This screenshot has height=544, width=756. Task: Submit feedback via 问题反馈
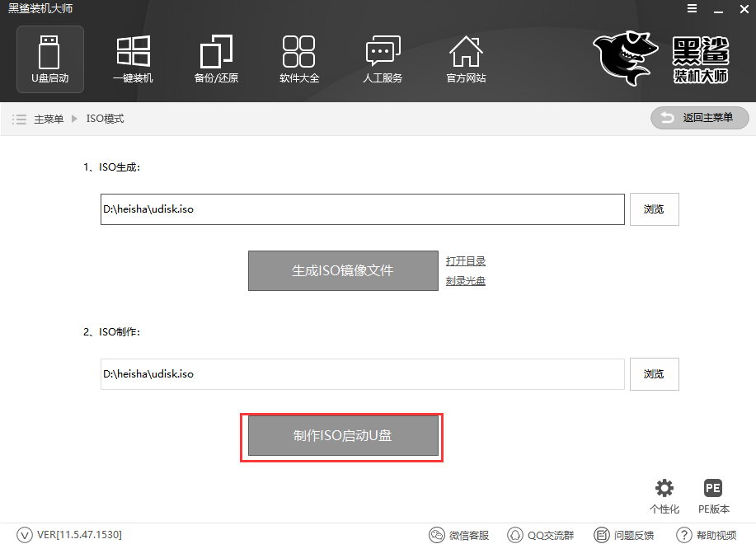[623, 534]
